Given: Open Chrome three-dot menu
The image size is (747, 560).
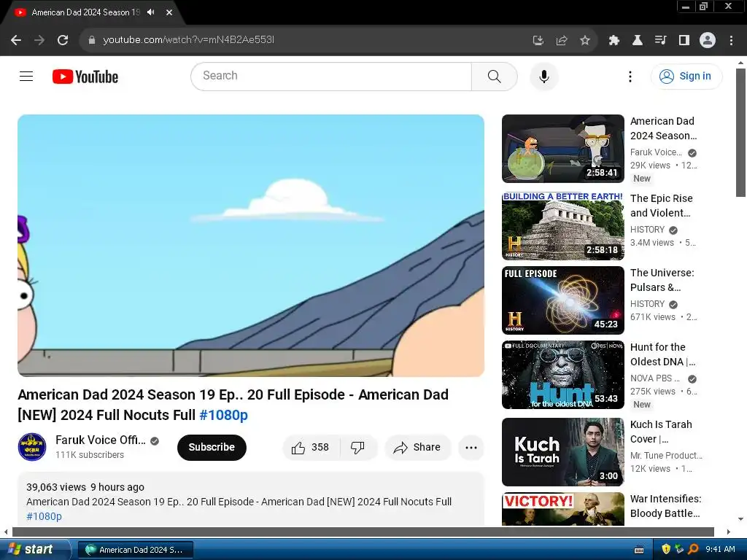Looking at the screenshot, I should pyautogui.click(x=731, y=40).
